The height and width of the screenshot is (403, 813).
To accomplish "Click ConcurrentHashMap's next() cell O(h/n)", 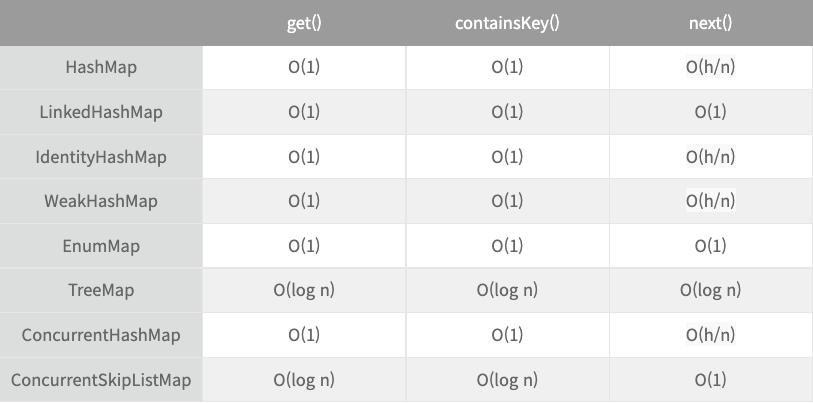I will point(710,335).
